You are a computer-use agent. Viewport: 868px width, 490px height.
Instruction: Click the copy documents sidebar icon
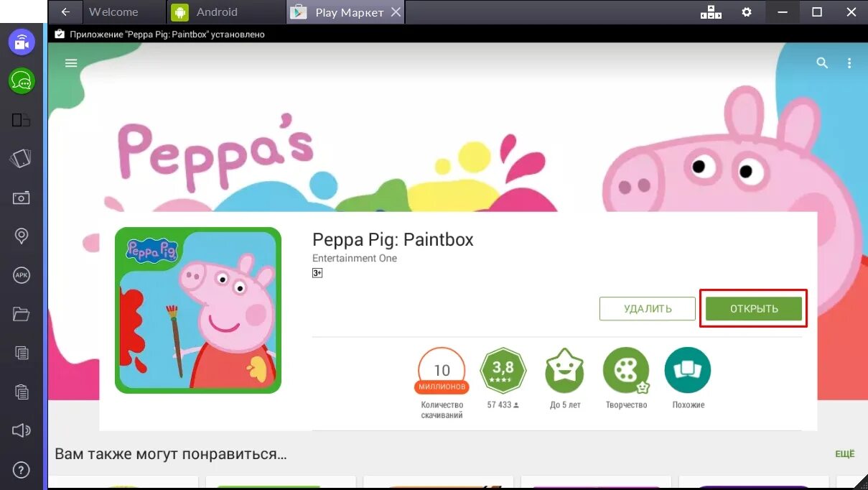click(22, 353)
